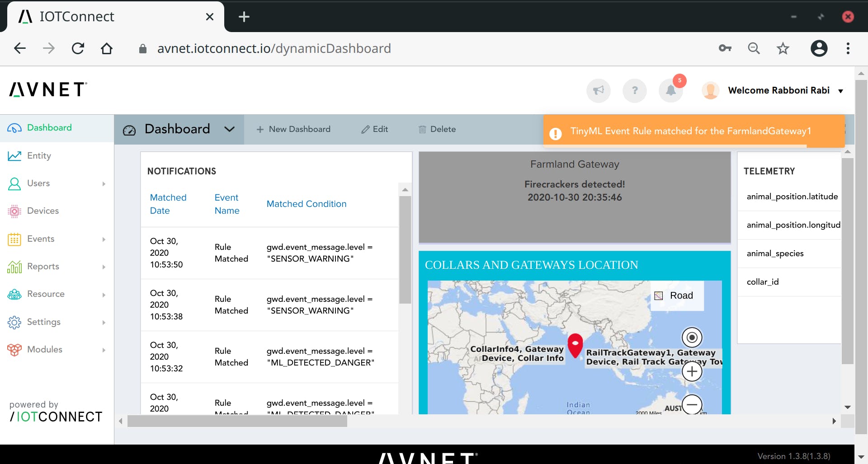Create a New Dashboard

tap(293, 129)
